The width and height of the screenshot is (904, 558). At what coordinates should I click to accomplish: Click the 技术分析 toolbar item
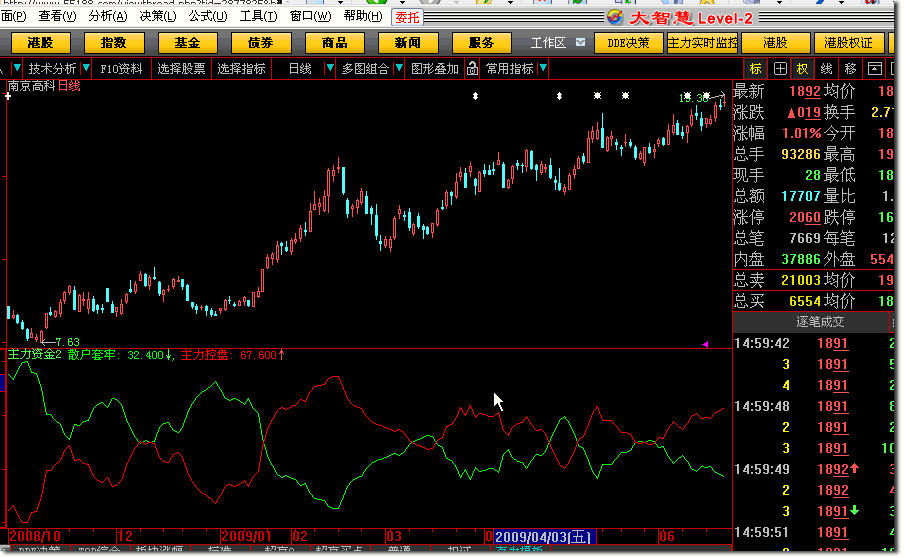[52, 69]
